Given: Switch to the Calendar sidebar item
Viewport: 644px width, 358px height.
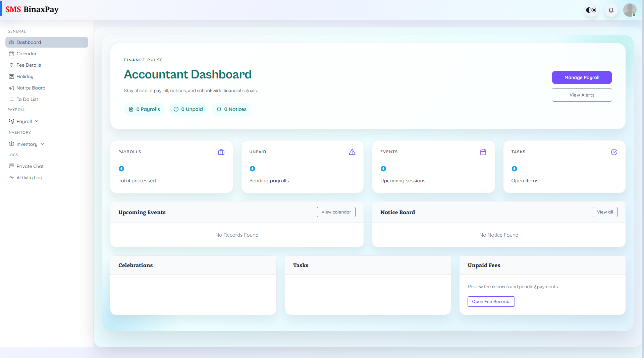Looking at the screenshot, I should [26, 54].
